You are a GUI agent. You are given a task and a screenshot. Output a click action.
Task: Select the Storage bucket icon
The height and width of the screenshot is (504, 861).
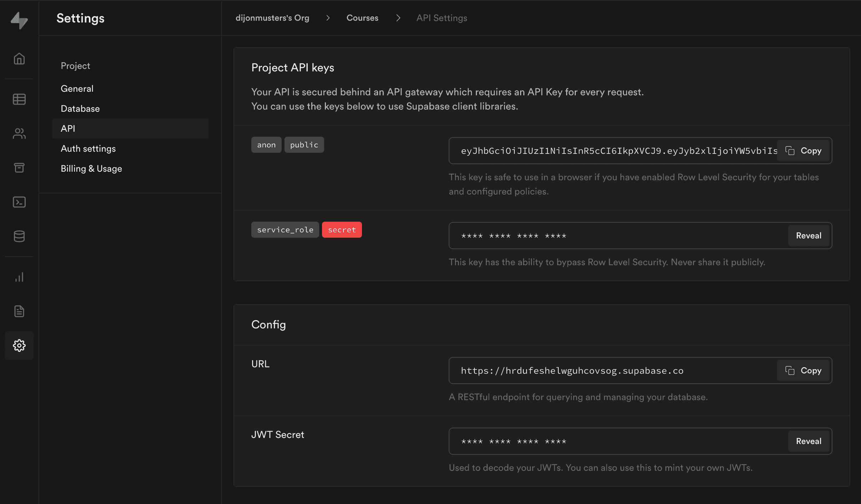click(x=19, y=167)
